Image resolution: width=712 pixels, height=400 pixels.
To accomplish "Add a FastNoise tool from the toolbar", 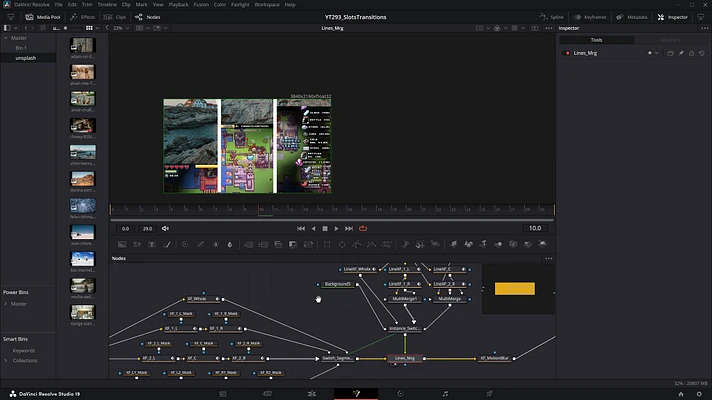I will 137,244.
